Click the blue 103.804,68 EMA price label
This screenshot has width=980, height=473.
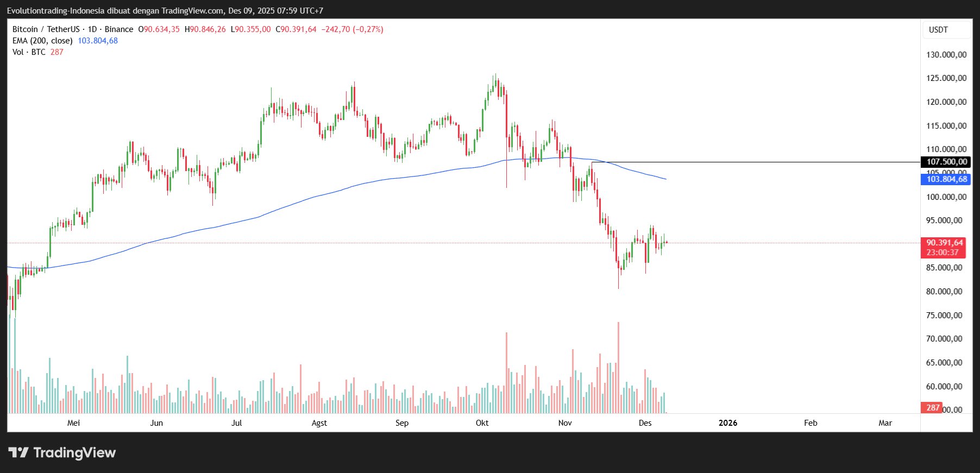pos(946,179)
